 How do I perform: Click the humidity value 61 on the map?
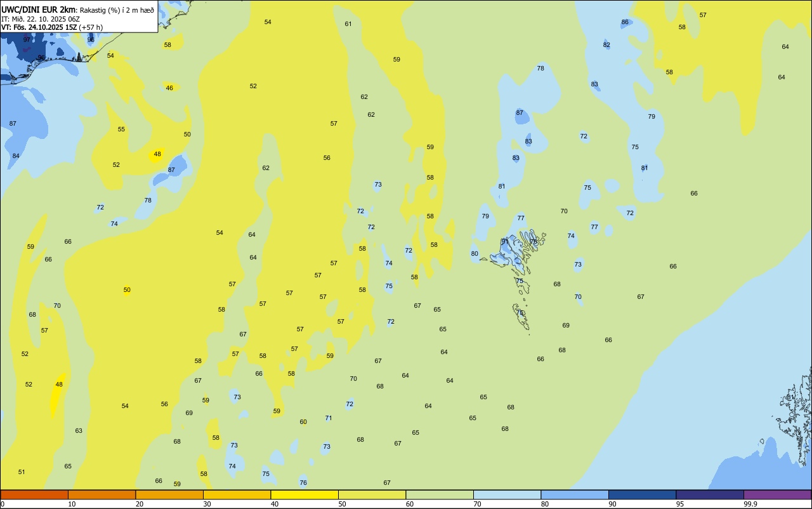348,23
